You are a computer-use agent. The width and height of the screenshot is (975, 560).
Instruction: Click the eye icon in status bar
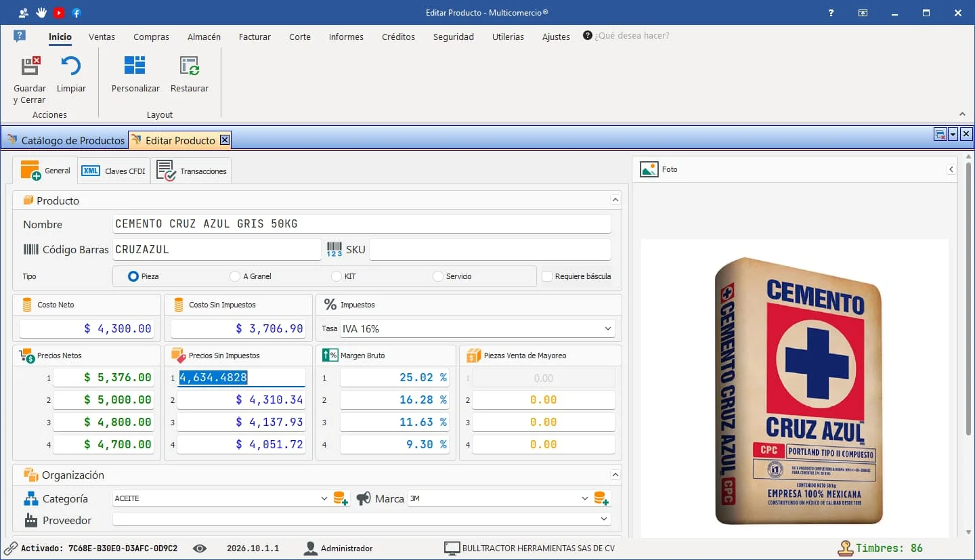coord(200,548)
